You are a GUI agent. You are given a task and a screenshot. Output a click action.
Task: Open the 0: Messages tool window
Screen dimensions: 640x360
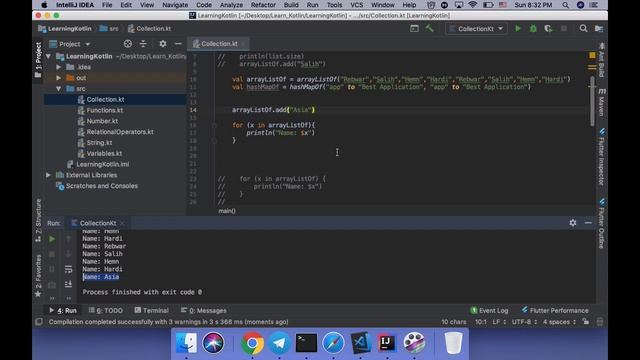[x=203, y=310]
